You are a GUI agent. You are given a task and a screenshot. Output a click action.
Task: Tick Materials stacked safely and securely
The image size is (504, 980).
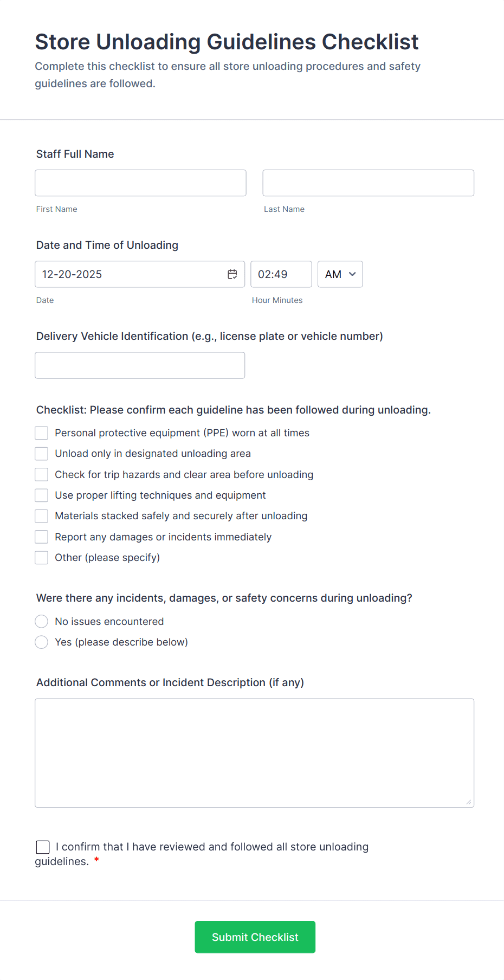pyautogui.click(x=42, y=516)
